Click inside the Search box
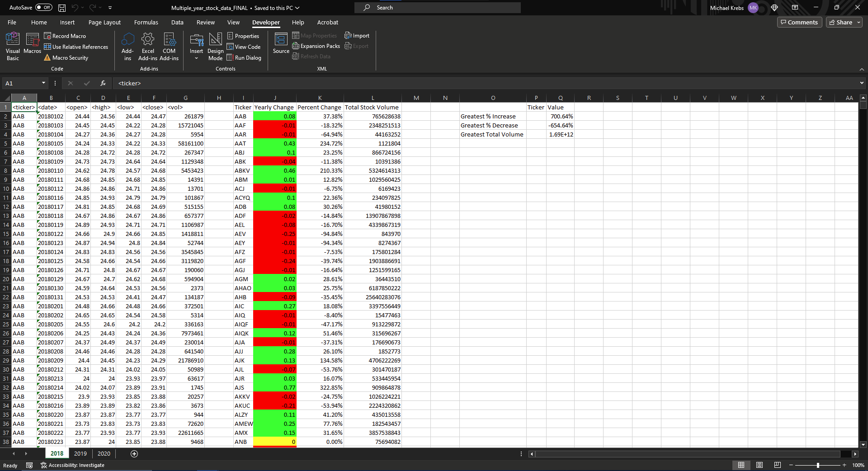The image size is (868, 471). [x=437, y=7]
